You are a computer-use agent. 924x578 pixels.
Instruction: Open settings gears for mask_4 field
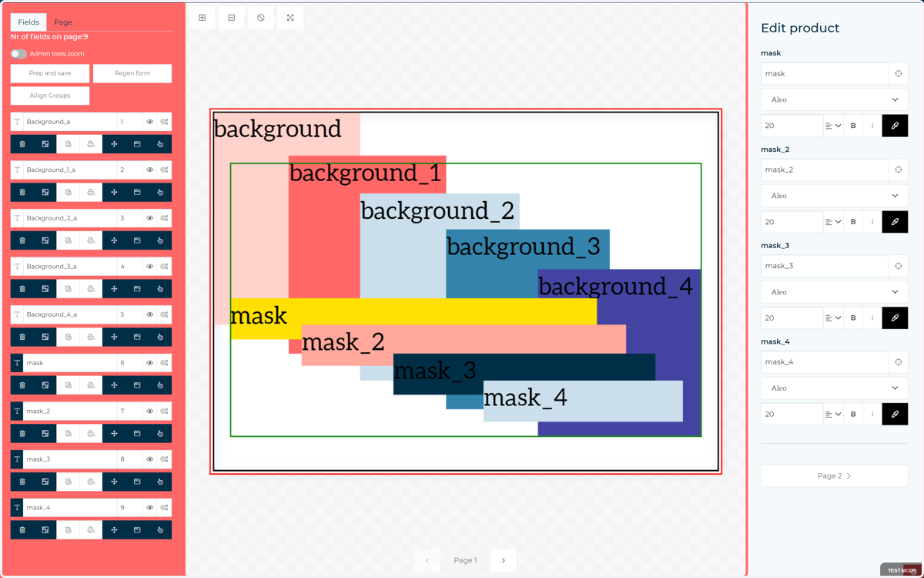(164, 507)
